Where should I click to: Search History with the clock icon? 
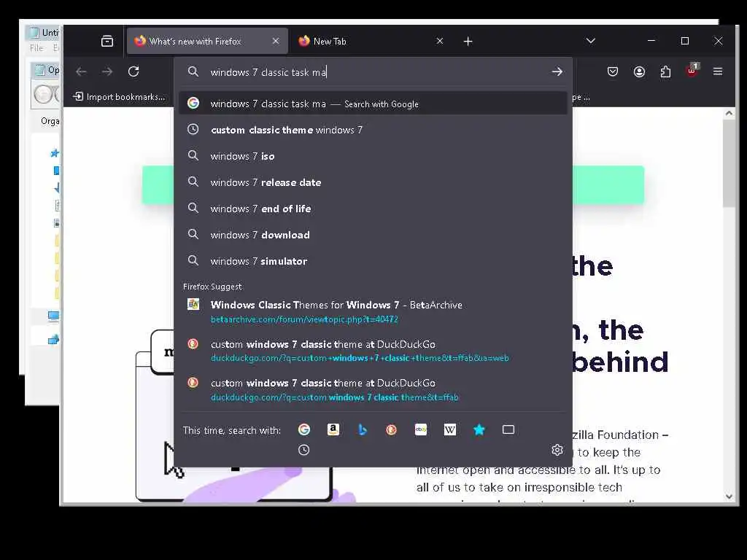pyautogui.click(x=304, y=450)
